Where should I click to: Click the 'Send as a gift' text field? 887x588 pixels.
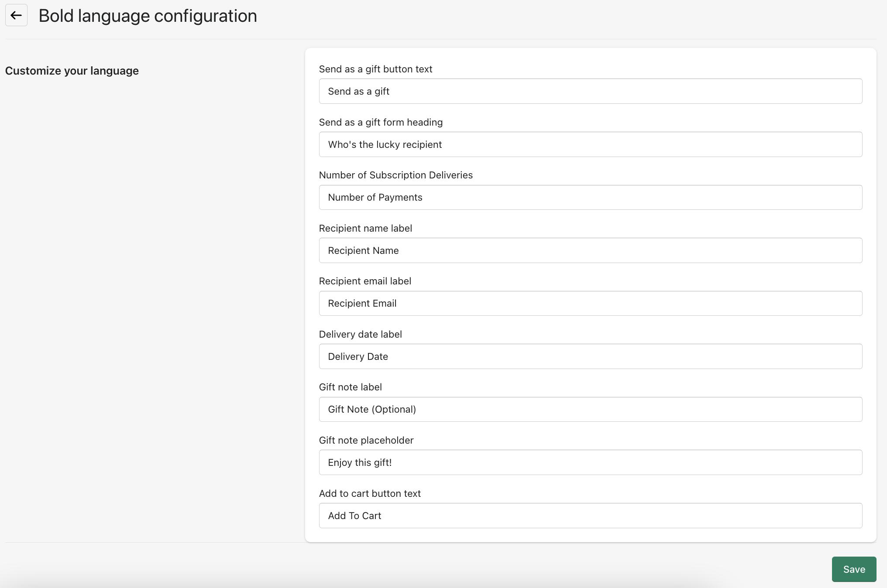tap(590, 91)
